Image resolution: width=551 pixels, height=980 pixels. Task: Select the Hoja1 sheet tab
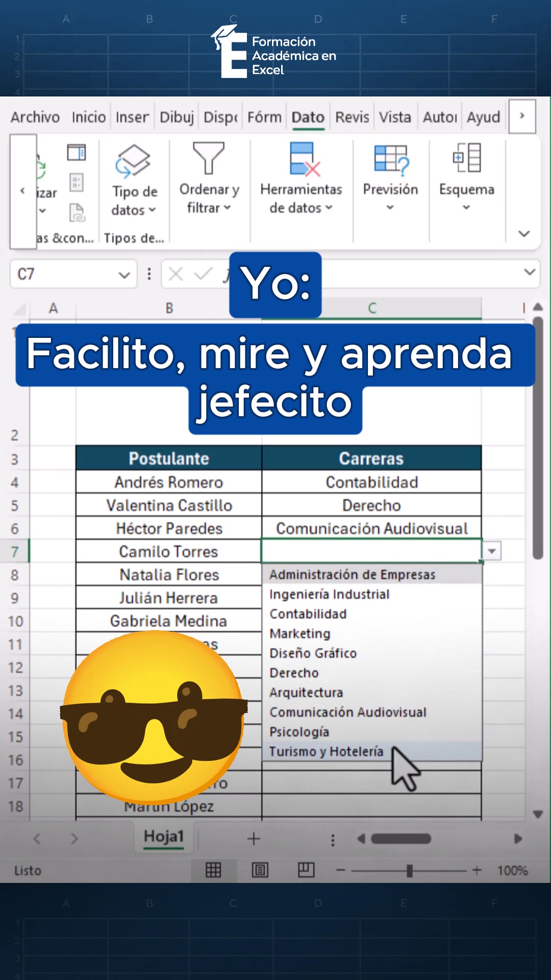[164, 837]
